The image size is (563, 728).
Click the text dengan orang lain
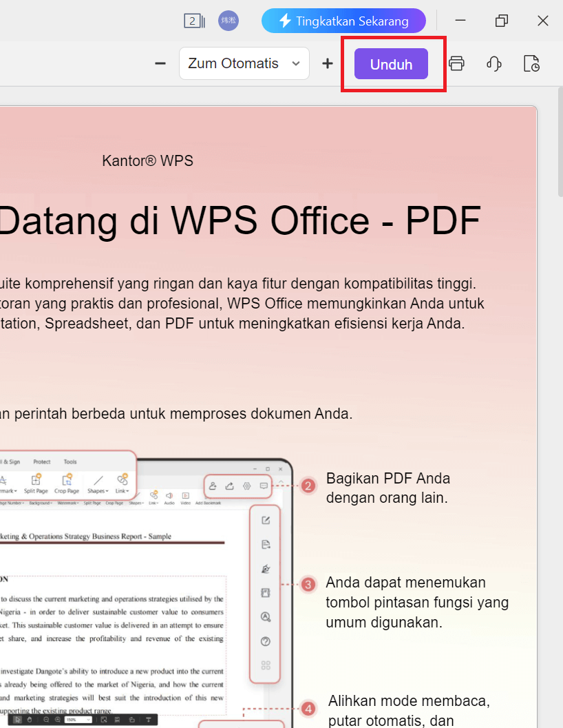coord(387,498)
